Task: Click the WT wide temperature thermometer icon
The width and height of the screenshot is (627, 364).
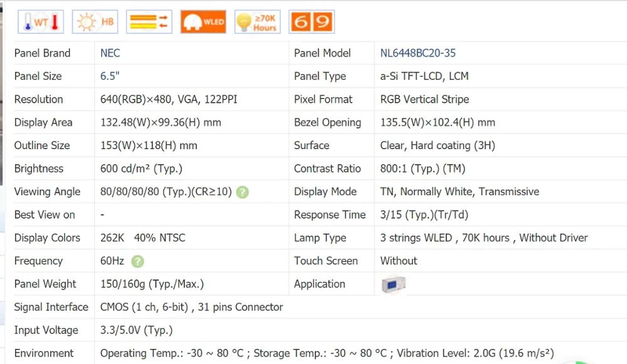Action: 40,21
